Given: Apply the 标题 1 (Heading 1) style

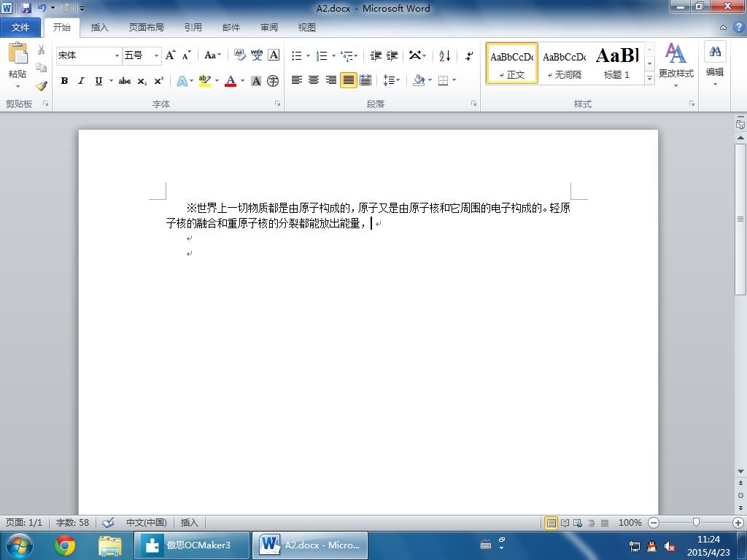Looking at the screenshot, I should (x=617, y=63).
